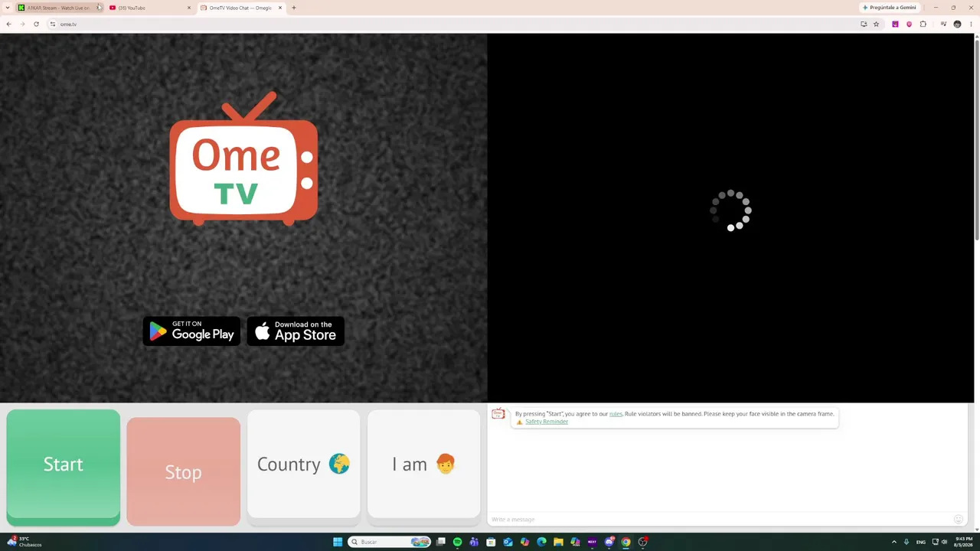
Task: Open the Safety Reminder link
Action: tap(547, 422)
